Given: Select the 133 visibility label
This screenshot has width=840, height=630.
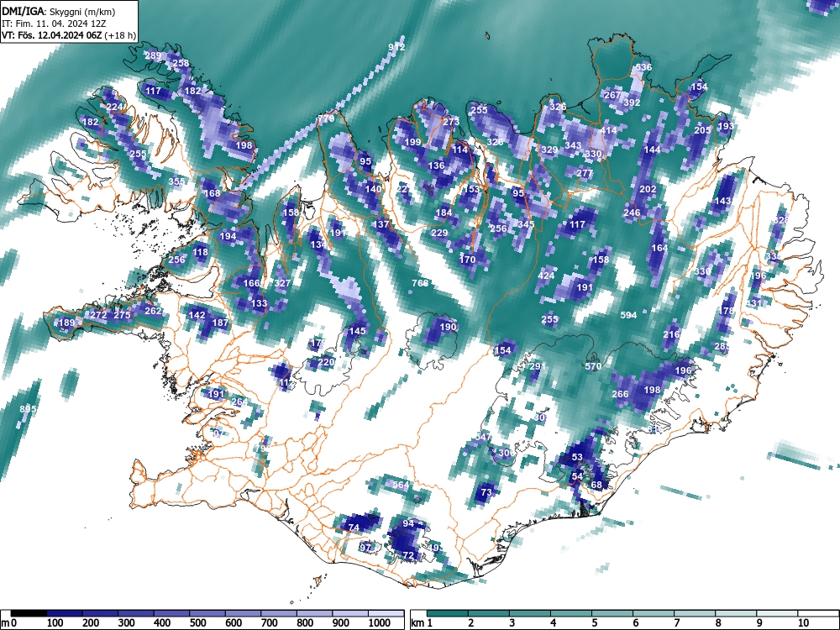Looking at the screenshot, I should 259,303.
